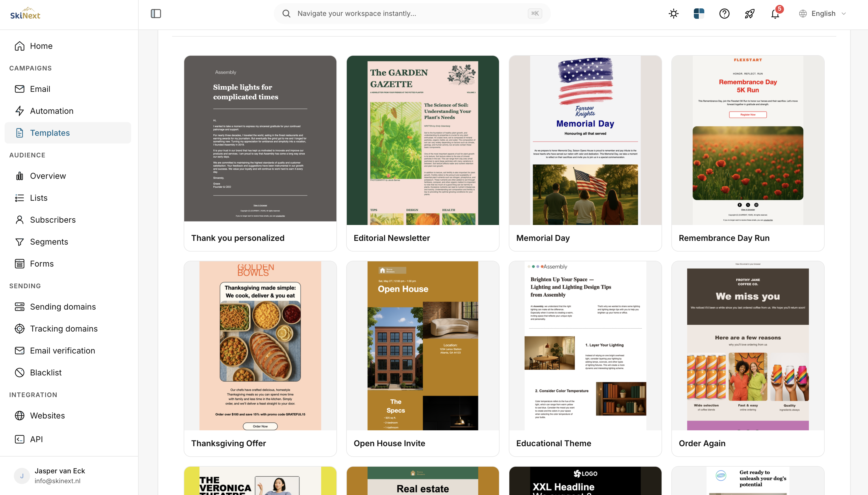The width and height of the screenshot is (868, 495).
Task: Open help question mark icon
Action: [x=724, y=14]
